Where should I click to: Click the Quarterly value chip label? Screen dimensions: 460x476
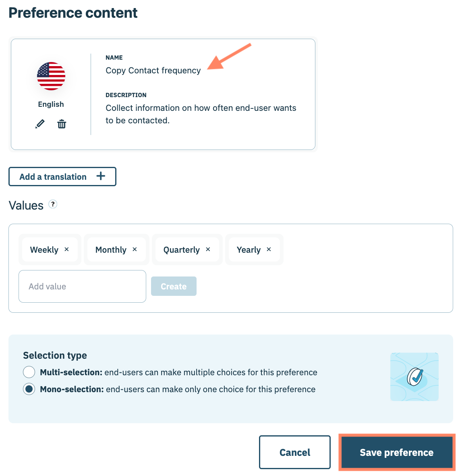[182, 250]
